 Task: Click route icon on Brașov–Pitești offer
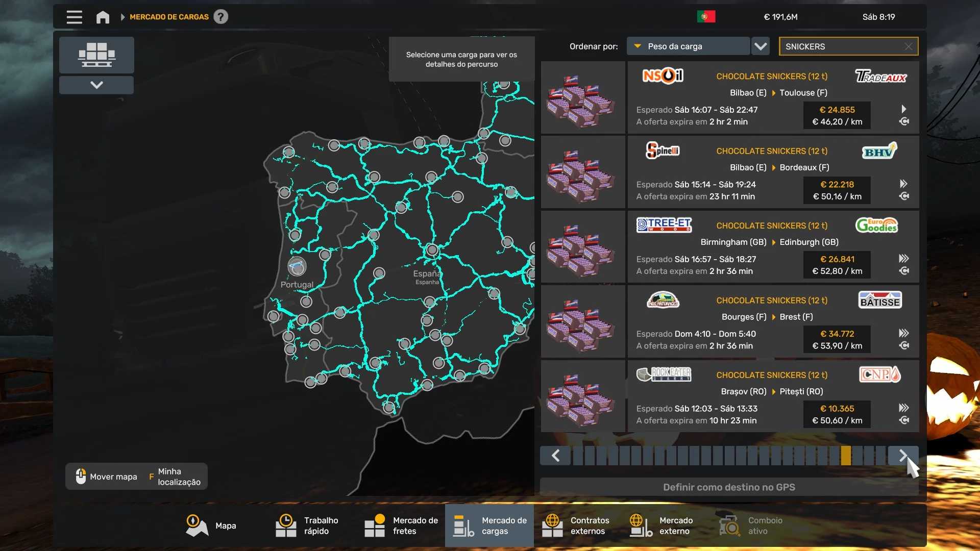click(904, 420)
